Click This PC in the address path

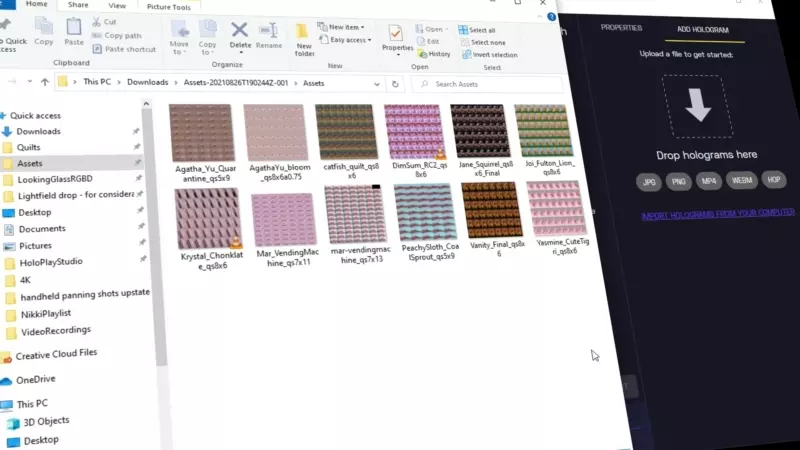point(97,82)
